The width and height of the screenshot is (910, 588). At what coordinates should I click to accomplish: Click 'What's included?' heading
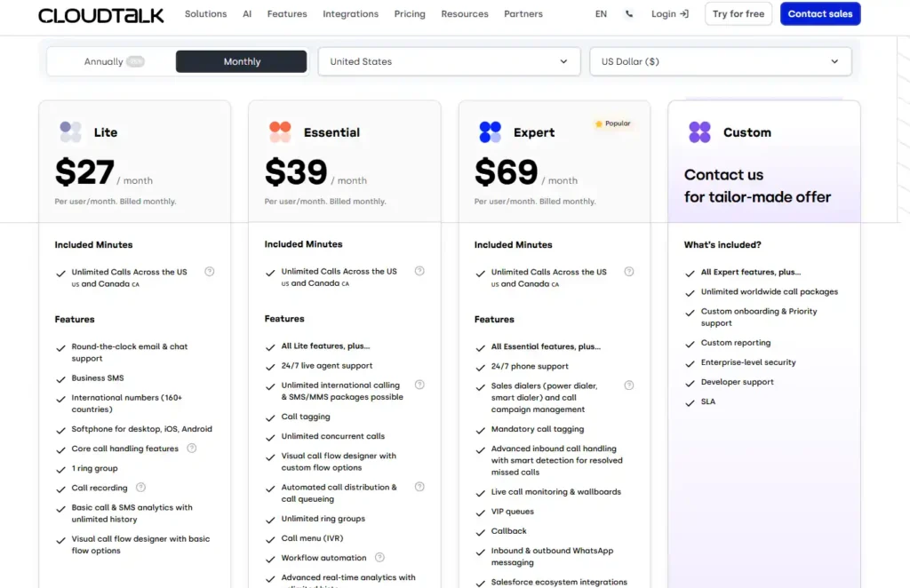point(722,245)
